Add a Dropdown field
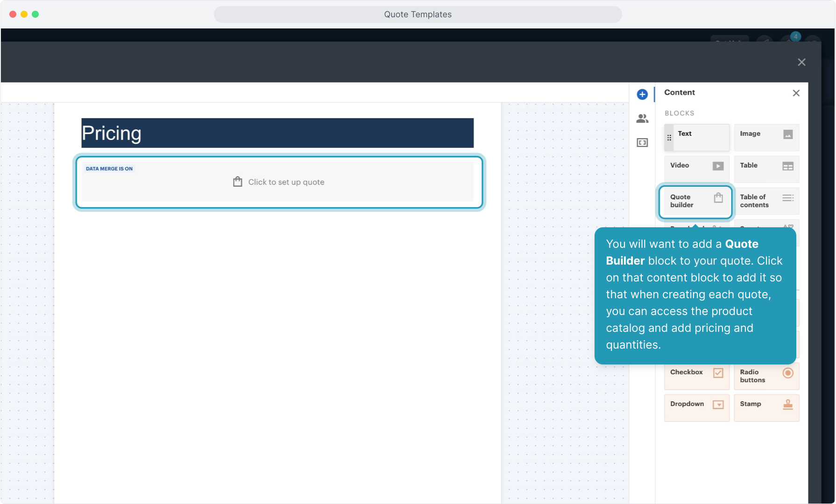836x504 pixels. pyautogui.click(x=696, y=407)
